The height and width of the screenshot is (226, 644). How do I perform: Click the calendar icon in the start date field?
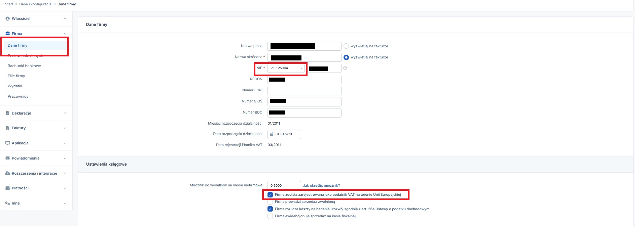272,134
